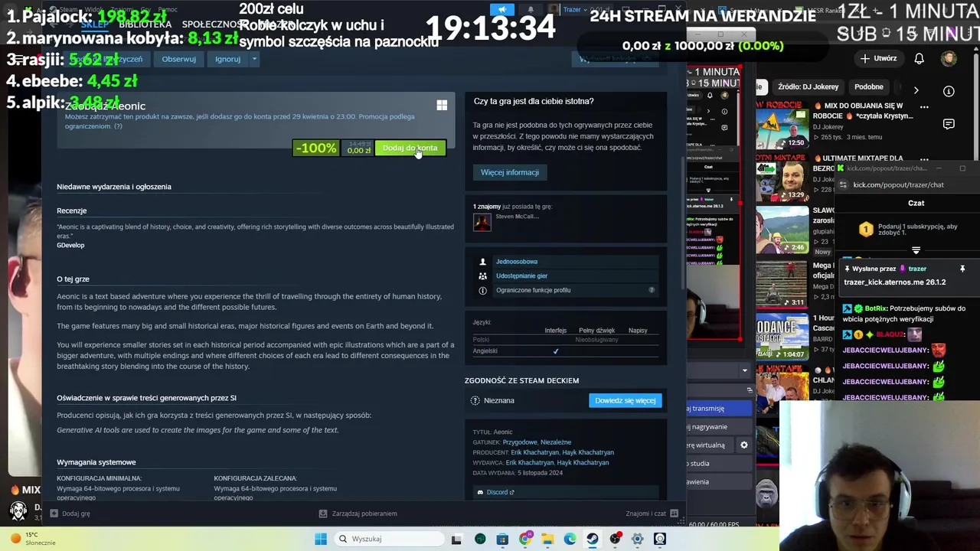Click Steven McCall friend avatar

click(x=482, y=222)
